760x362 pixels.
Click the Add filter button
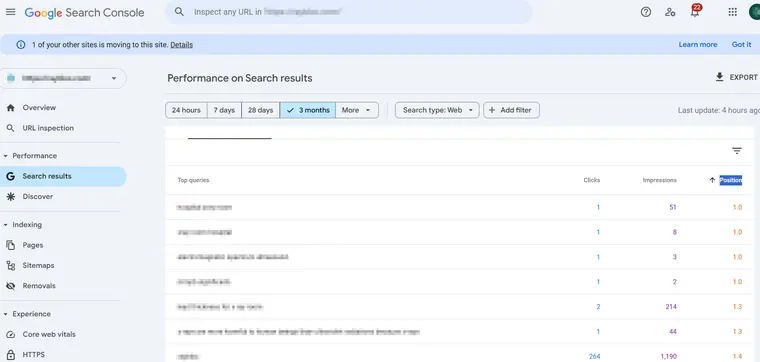coord(511,110)
